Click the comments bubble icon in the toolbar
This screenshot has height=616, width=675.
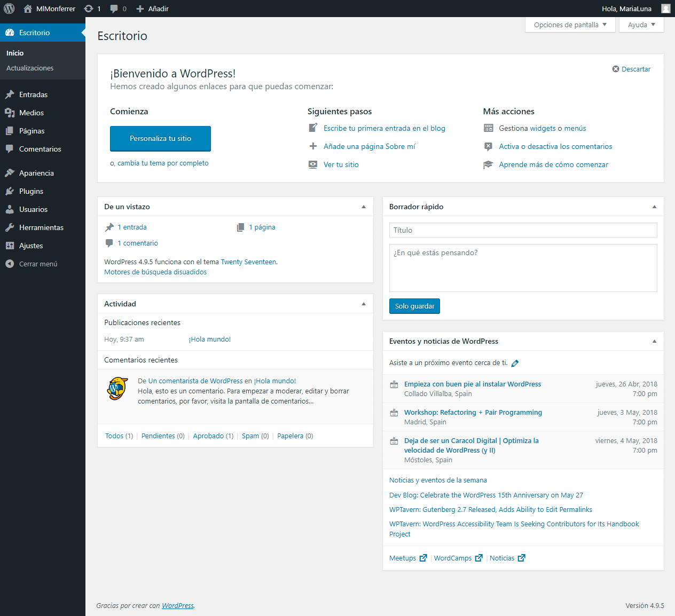coord(114,8)
